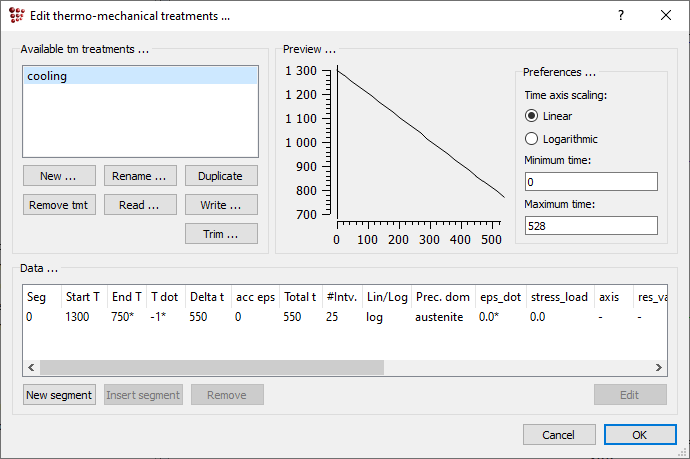Close the thermo-mechanical treatments dialog
Screen dimensions: 690x459
click(666, 15)
